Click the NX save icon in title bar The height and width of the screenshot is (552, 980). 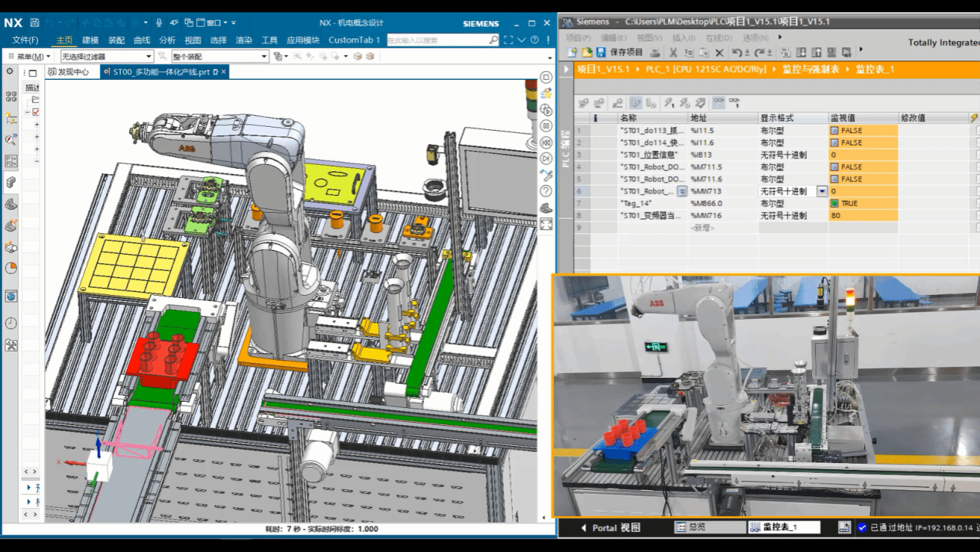point(36,23)
